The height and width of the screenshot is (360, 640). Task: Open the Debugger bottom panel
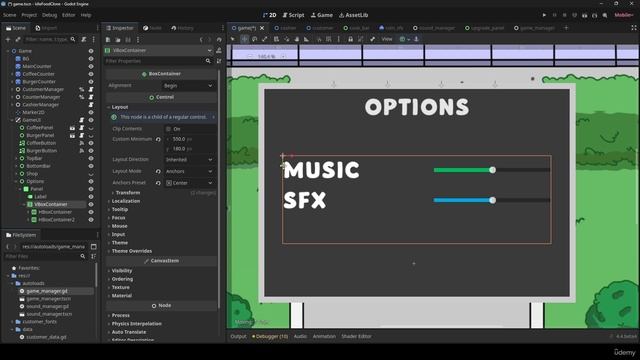270,337
